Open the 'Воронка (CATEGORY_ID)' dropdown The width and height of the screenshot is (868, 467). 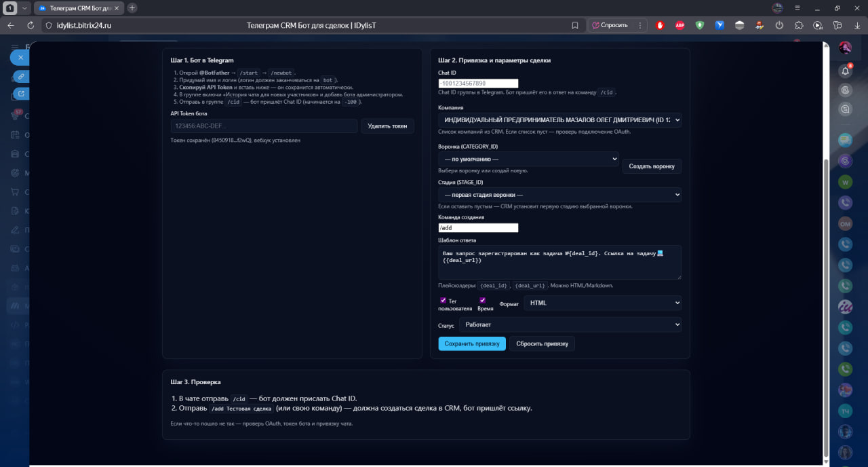pyautogui.click(x=528, y=159)
